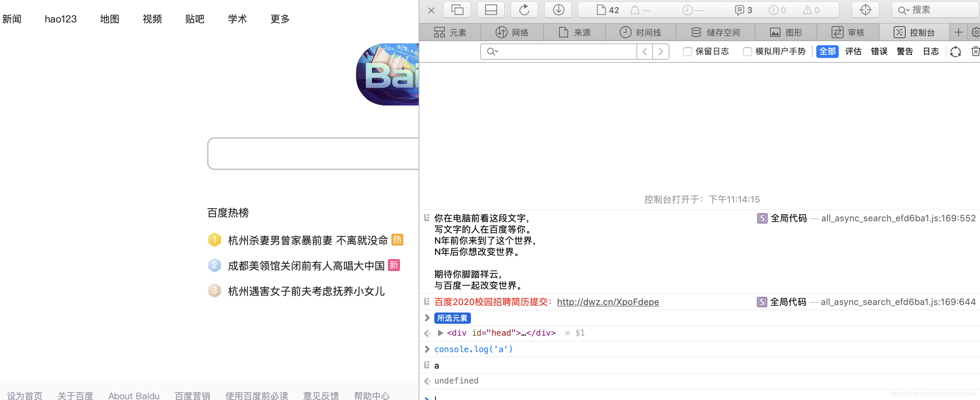This screenshot has width=980, height=400.
Task: Switch to the 网络 tab
Action: (x=512, y=33)
